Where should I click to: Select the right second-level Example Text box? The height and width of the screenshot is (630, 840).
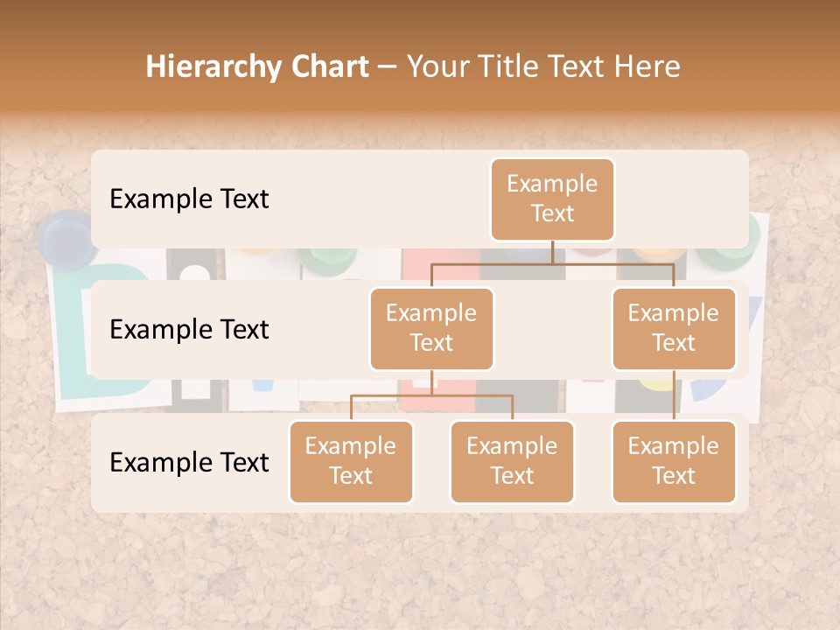click(674, 328)
